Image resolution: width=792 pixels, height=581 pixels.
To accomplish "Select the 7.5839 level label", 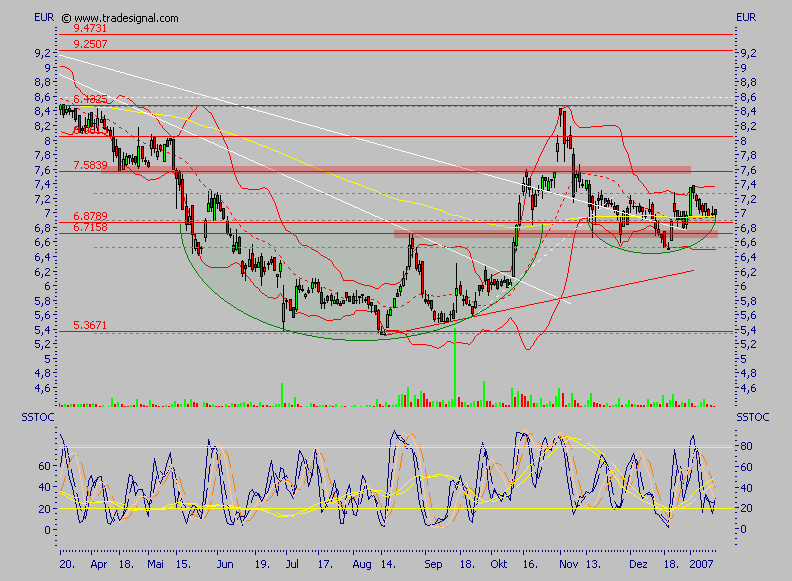I will [90, 165].
